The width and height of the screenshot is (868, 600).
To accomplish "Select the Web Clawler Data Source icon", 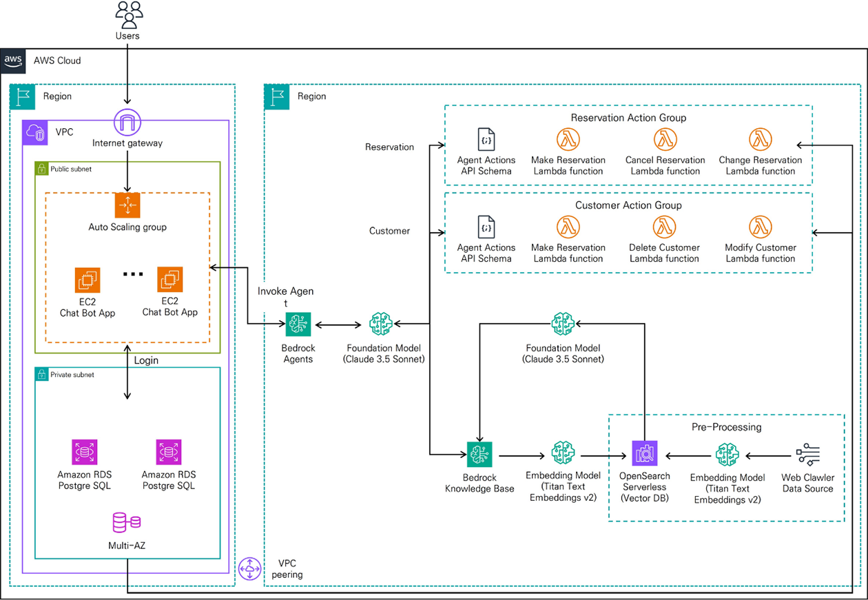I will tap(807, 455).
